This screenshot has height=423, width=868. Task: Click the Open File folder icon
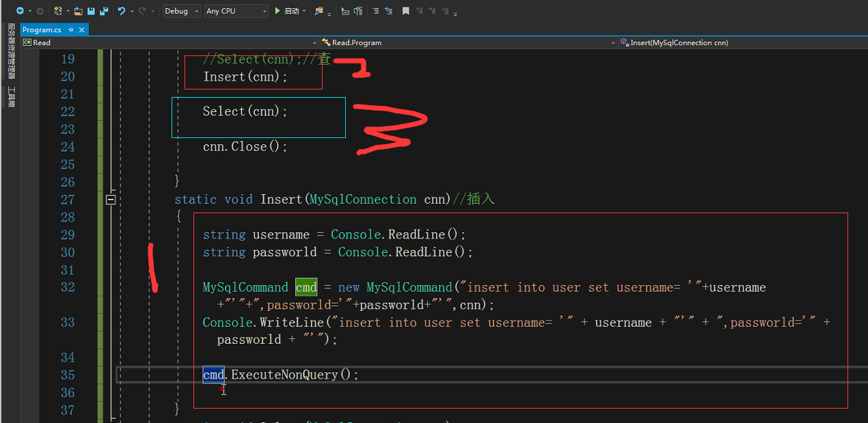coord(77,11)
